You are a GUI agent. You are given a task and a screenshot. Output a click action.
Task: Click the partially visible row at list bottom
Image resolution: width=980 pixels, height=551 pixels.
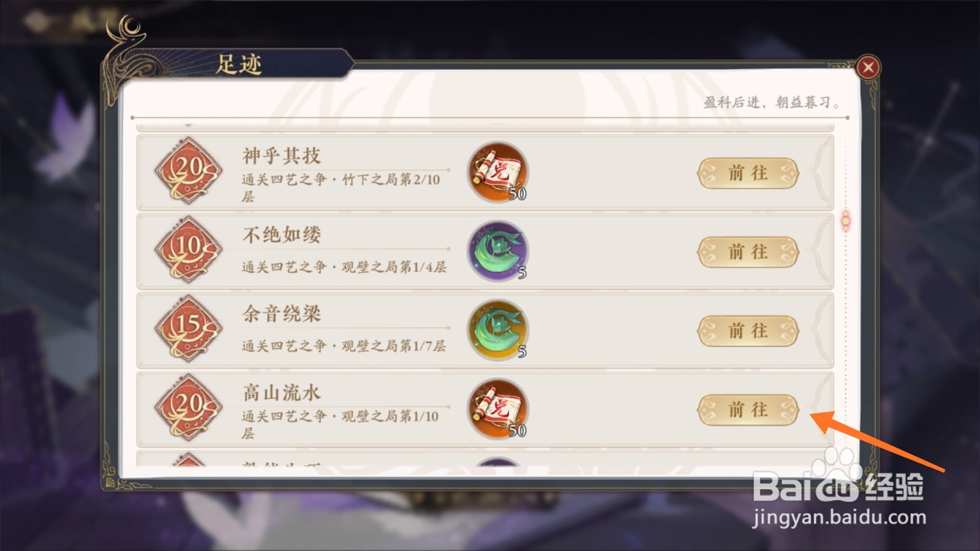[x=484, y=459]
